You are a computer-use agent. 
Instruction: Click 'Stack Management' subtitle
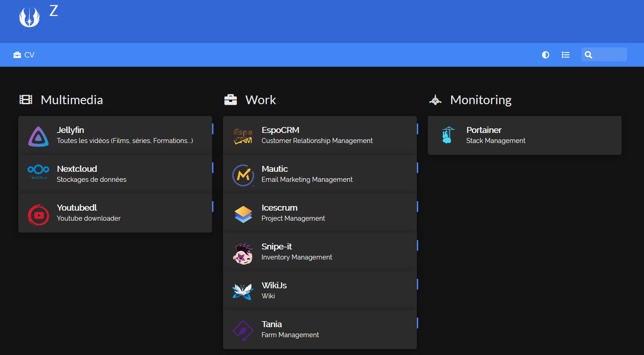(x=496, y=141)
